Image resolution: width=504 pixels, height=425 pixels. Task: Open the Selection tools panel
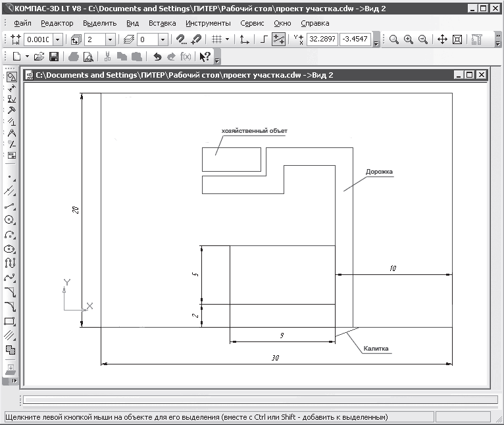click(12, 144)
